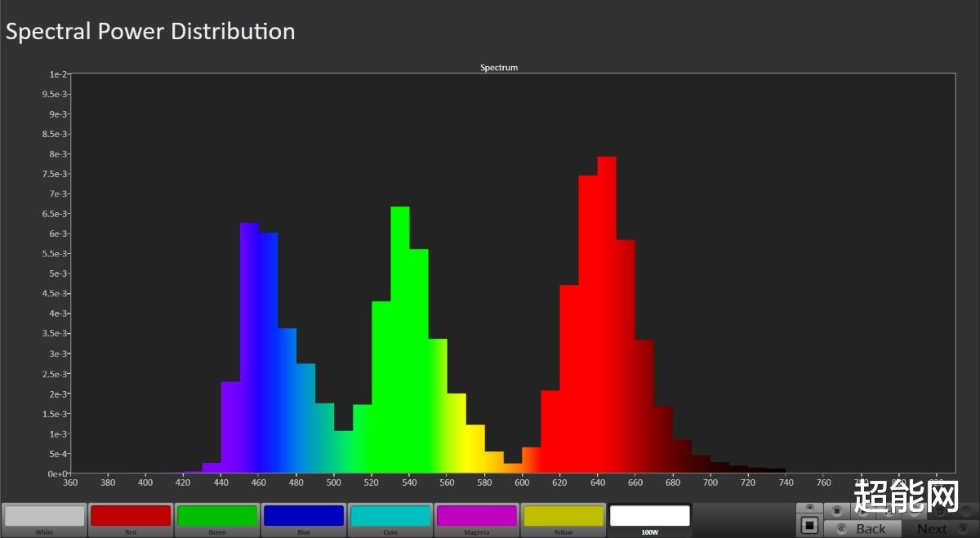
Task: Select the Blue color swatch
Action: (x=303, y=520)
